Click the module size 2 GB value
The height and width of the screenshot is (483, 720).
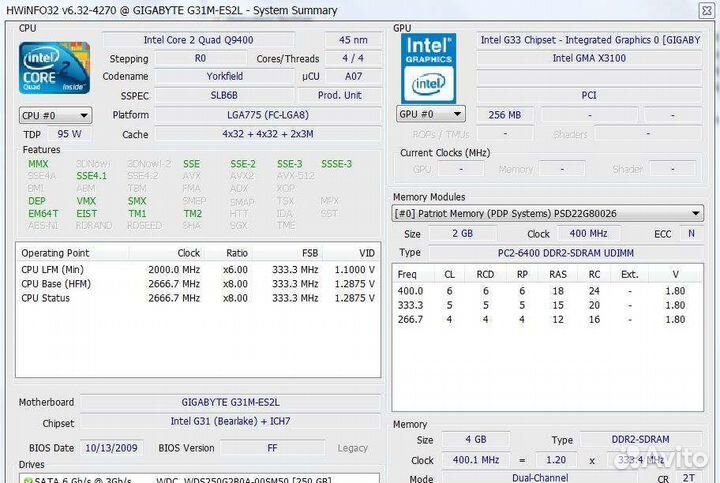coord(462,233)
